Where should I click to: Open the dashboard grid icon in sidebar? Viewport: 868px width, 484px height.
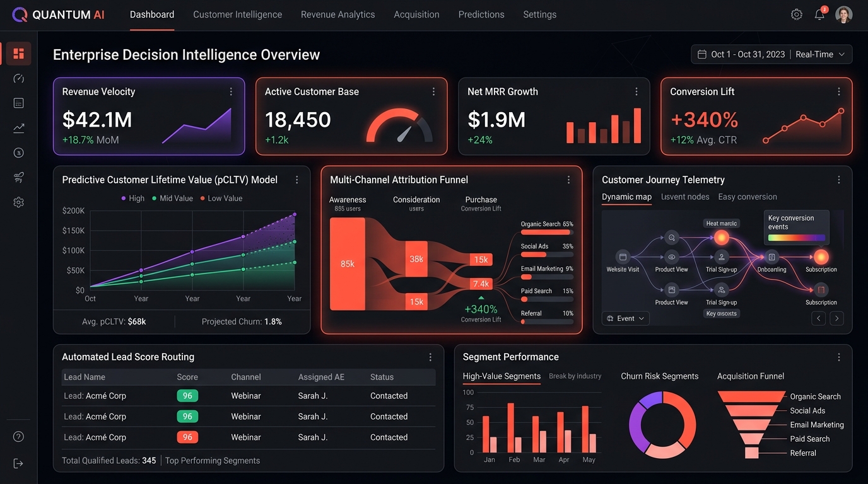pyautogui.click(x=18, y=54)
